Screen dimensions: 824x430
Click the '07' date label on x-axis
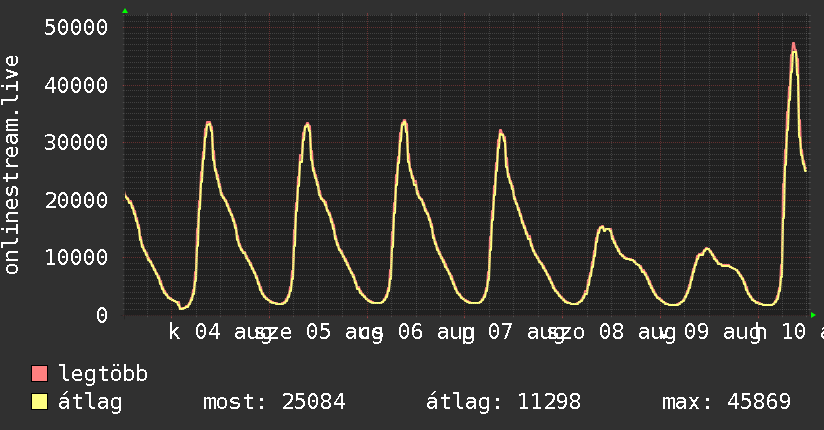[500, 332]
